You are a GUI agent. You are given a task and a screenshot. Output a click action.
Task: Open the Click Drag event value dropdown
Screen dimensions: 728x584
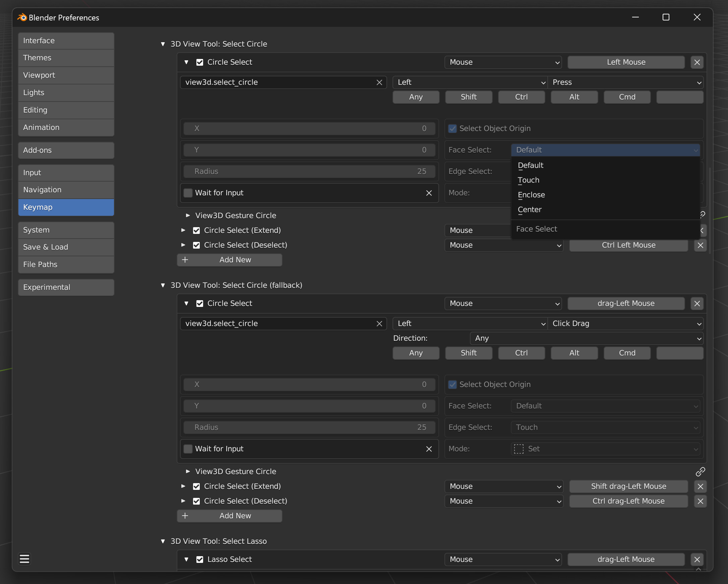pos(626,323)
